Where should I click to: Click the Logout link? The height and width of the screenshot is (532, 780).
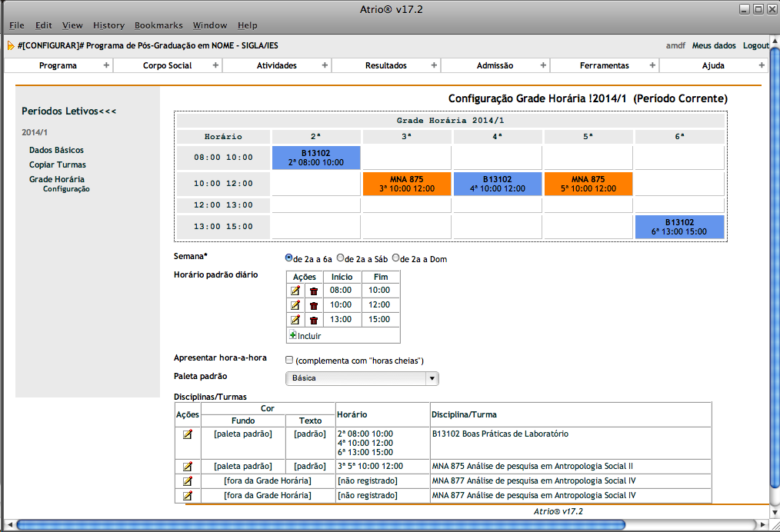tap(755, 45)
